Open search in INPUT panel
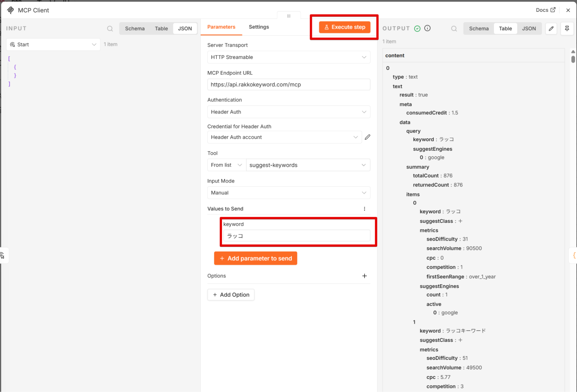 110,29
